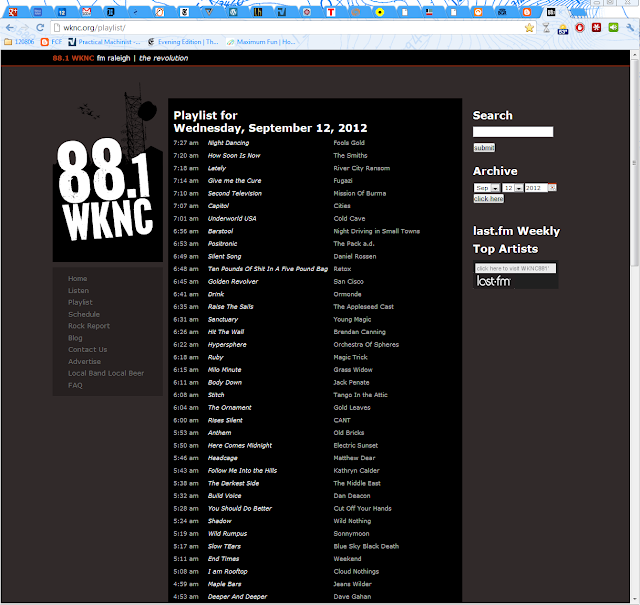This screenshot has height=605, width=640.
Task: Open the Rock Report sidebar link
Action: coord(89,326)
